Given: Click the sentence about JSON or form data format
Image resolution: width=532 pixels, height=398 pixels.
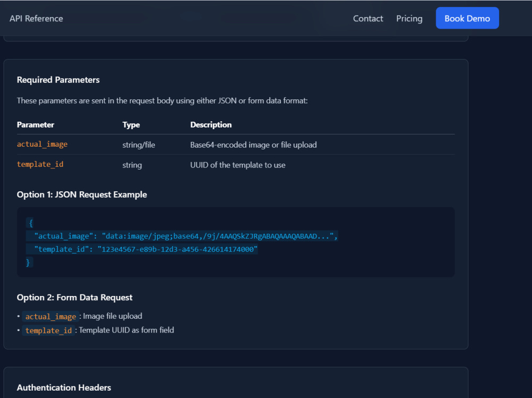Looking at the screenshot, I should point(162,100).
